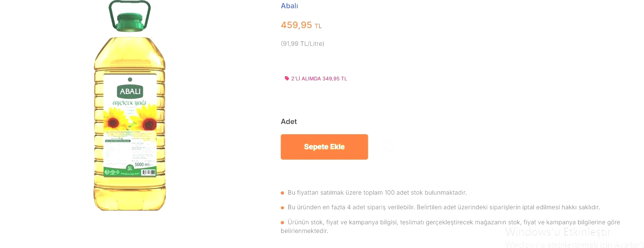Click the Adet quantity label
The width and height of the screenshot is (644, 248).
pyautogui.click(x=289, y=122)
